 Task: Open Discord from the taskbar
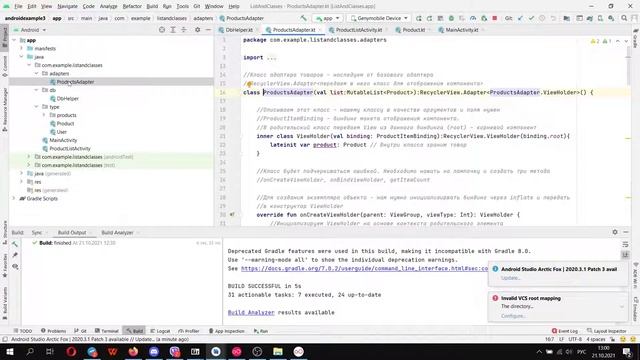154,351
